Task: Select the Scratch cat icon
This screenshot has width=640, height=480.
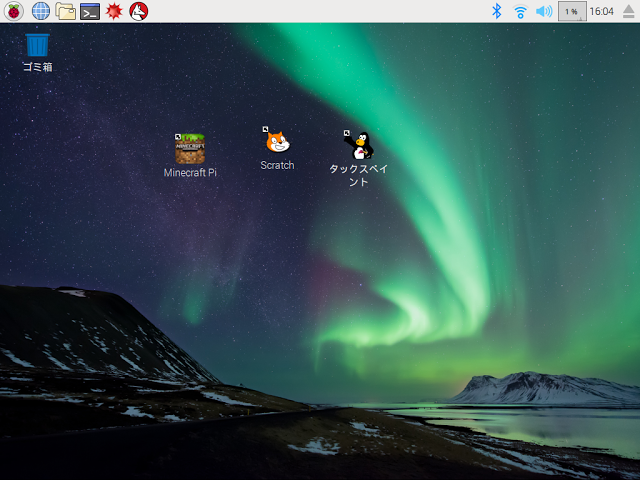Action: tap(278, 141)
